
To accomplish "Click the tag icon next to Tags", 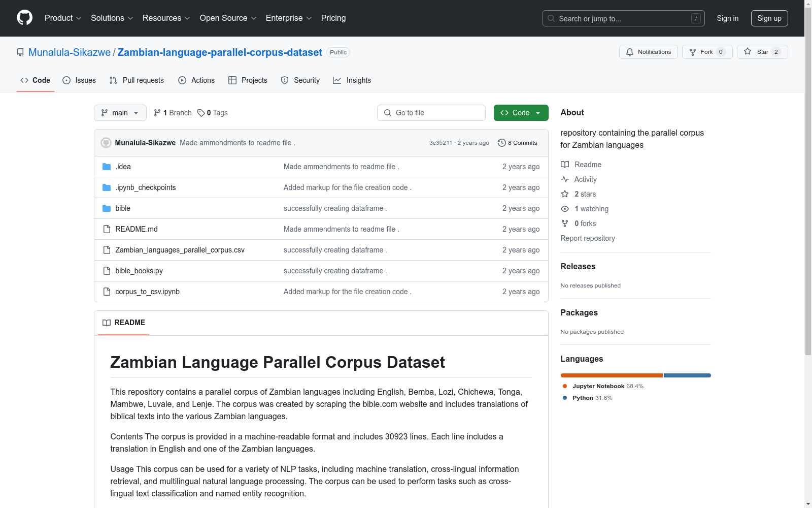I will point(201,113).
